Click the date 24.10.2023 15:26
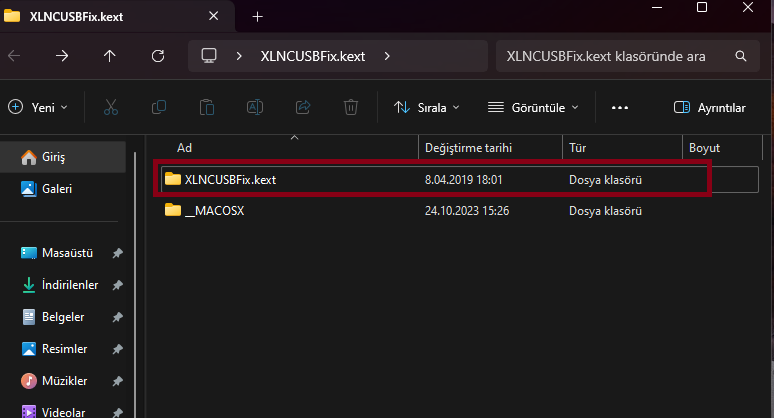774x418 pixels. pos(467,211)
